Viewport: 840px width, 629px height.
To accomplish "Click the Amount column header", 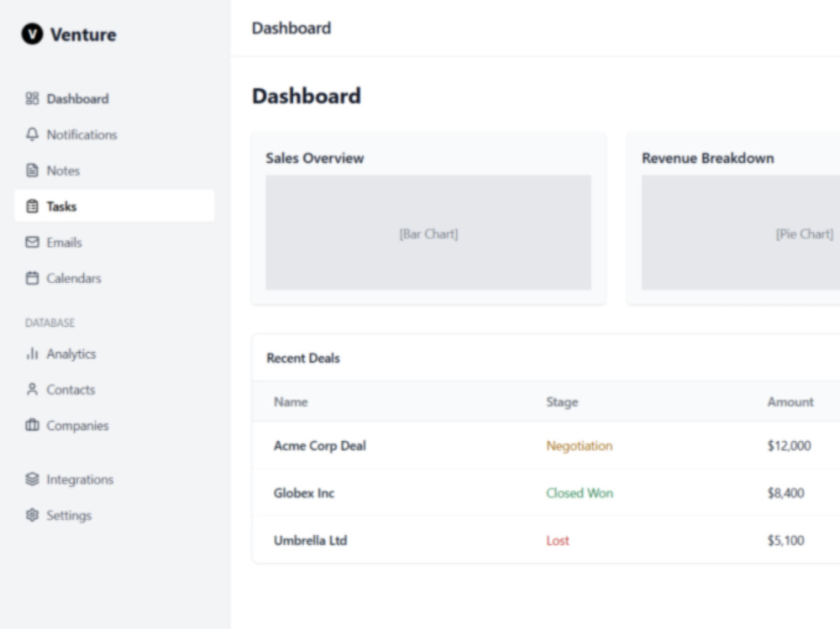I will pos(790,401).
